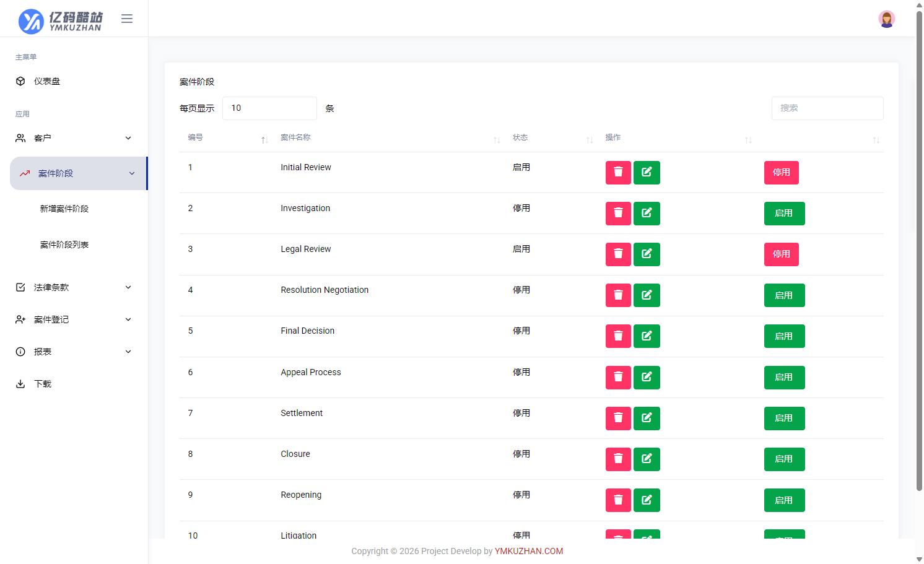Edit the Investigation stage
Viewport: 924px width, 564px height.
[647, 214]
